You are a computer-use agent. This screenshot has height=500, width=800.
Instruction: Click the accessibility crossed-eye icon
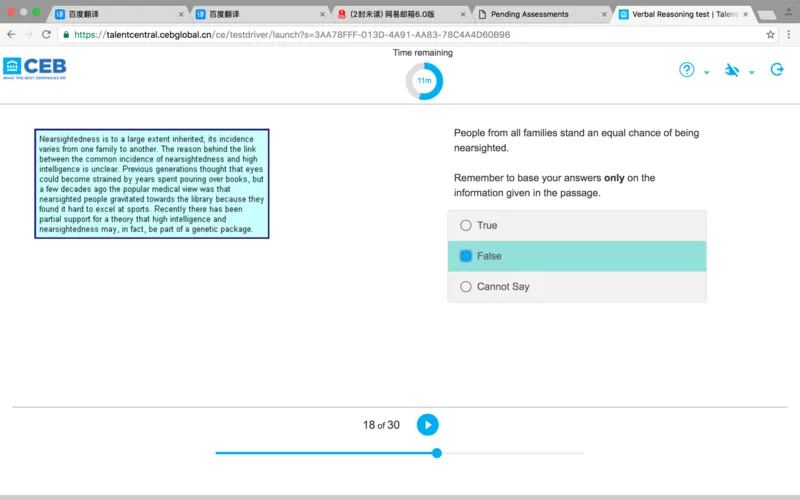click(731, 70)
